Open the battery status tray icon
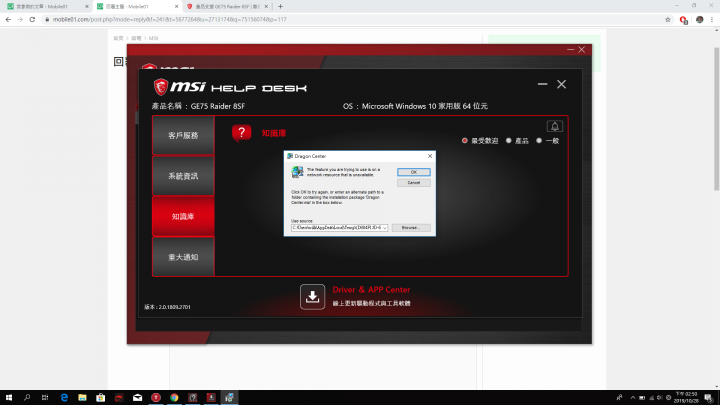720x405 pixels. [642, 398]
